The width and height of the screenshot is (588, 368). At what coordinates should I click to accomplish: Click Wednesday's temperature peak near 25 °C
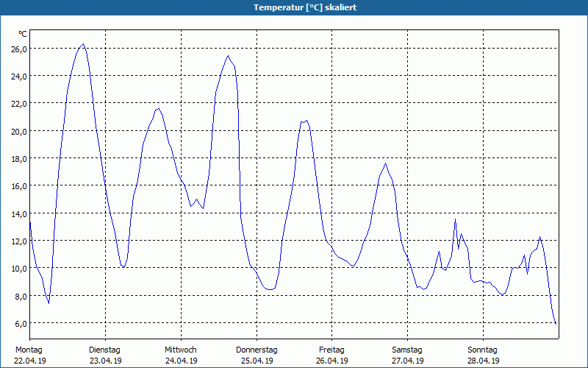click(228, 56)
